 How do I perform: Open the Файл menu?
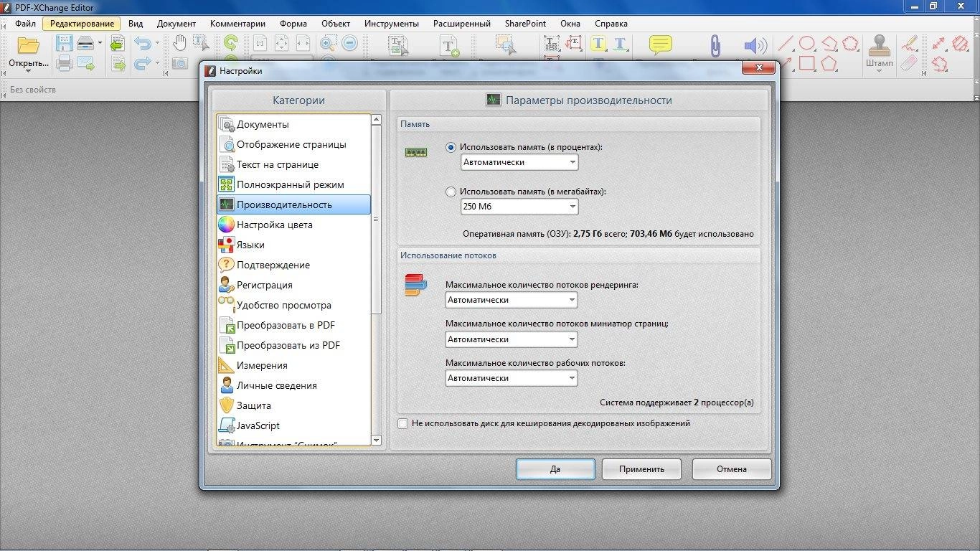25,24
